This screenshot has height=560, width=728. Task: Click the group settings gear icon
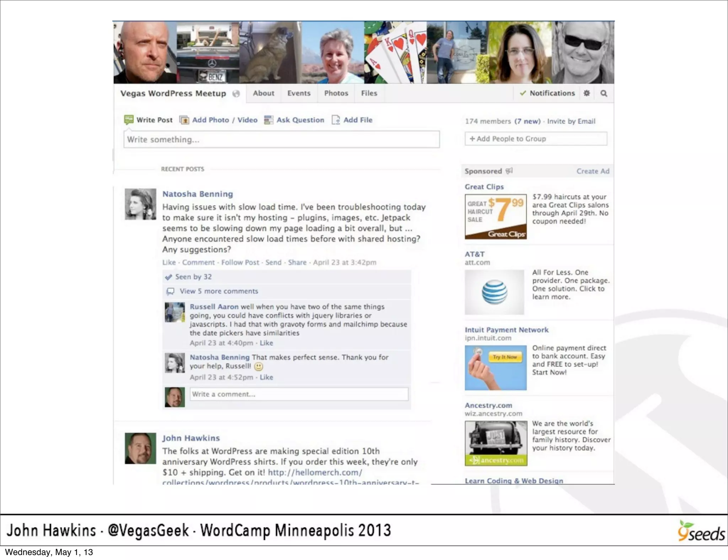(x=587, y=93)
